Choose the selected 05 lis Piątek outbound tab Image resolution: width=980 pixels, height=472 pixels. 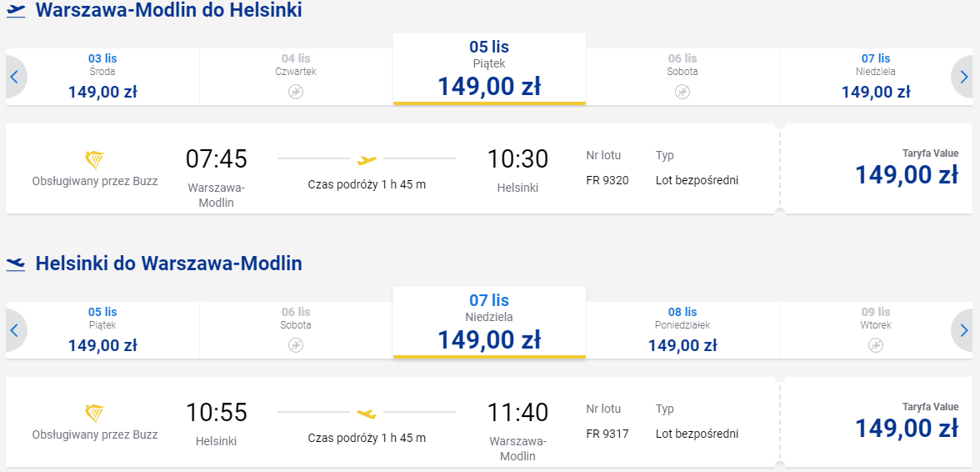coord(489,68)
